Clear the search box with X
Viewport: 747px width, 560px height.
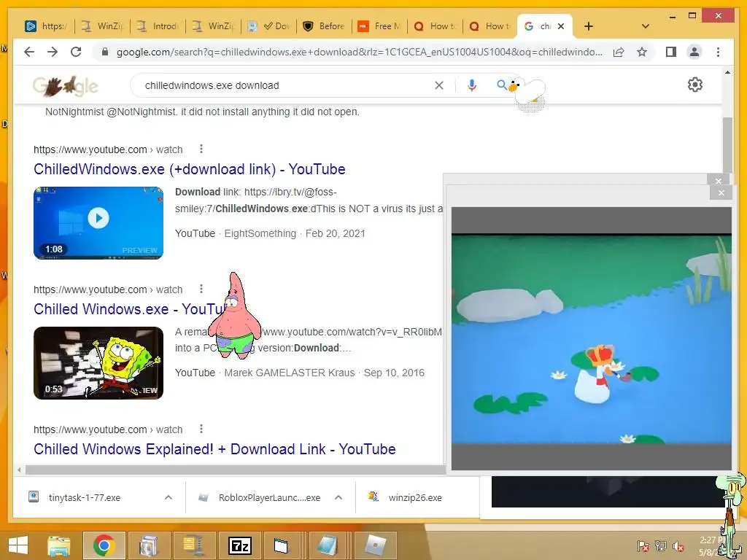click(x=438, y=85)
